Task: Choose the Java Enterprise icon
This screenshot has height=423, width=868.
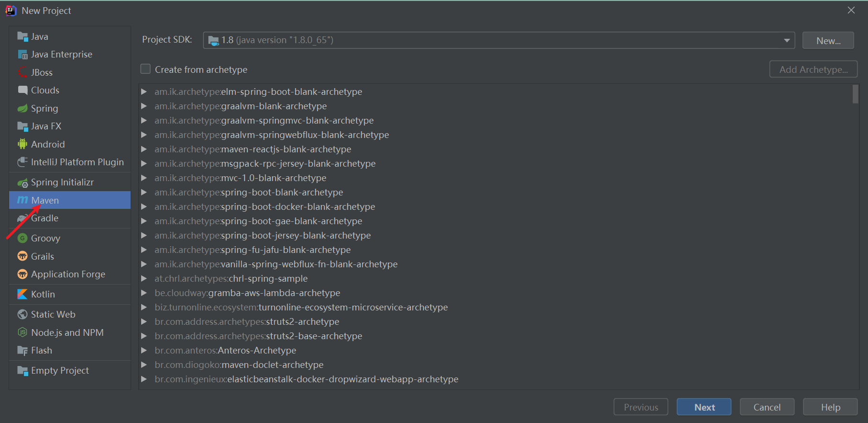Action: click(22, 55)
